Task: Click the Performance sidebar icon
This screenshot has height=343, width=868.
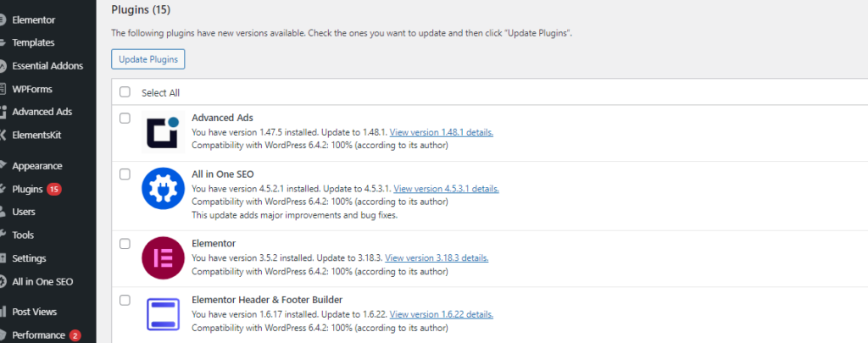Action: pos(3,335)
